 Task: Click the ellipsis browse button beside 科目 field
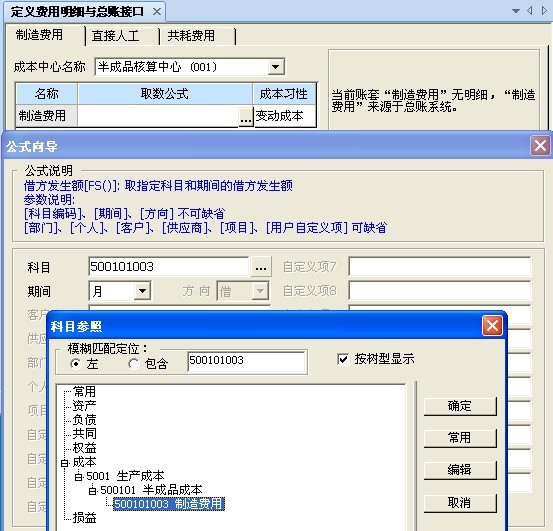[x=261, y=267]
